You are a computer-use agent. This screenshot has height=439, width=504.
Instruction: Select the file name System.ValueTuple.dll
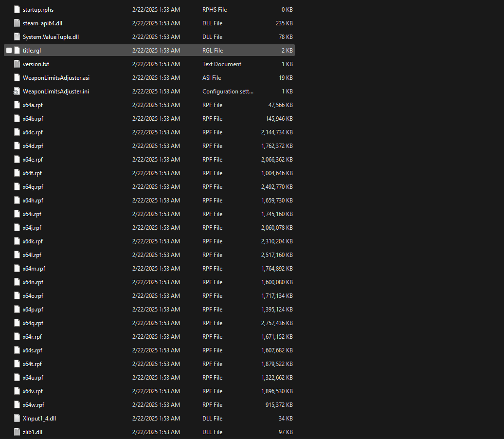point(51,37)
